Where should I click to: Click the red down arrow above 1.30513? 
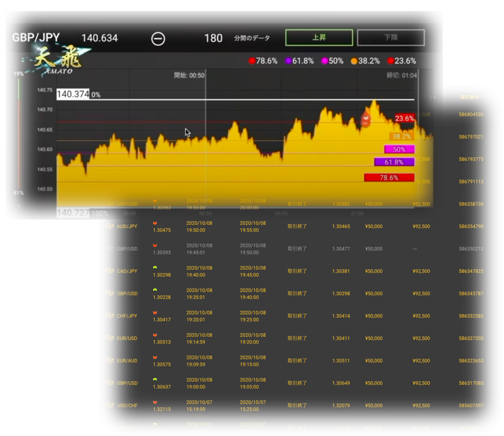pos(155,335)
